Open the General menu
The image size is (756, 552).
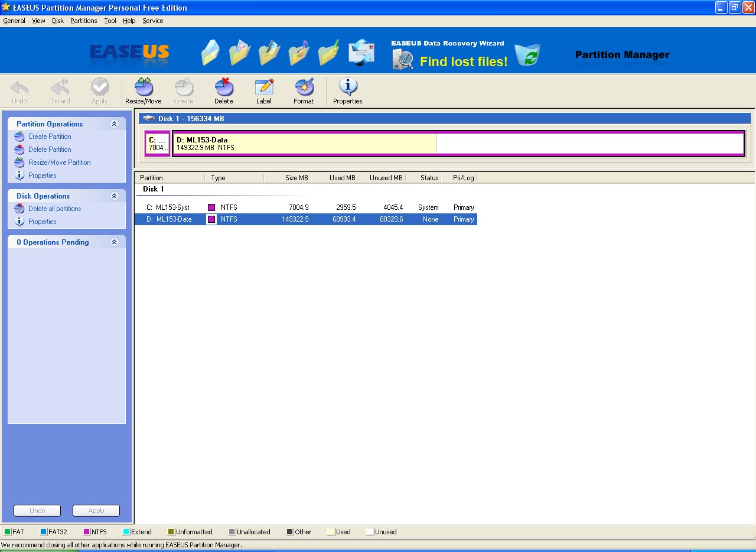(x=14, y=21)
